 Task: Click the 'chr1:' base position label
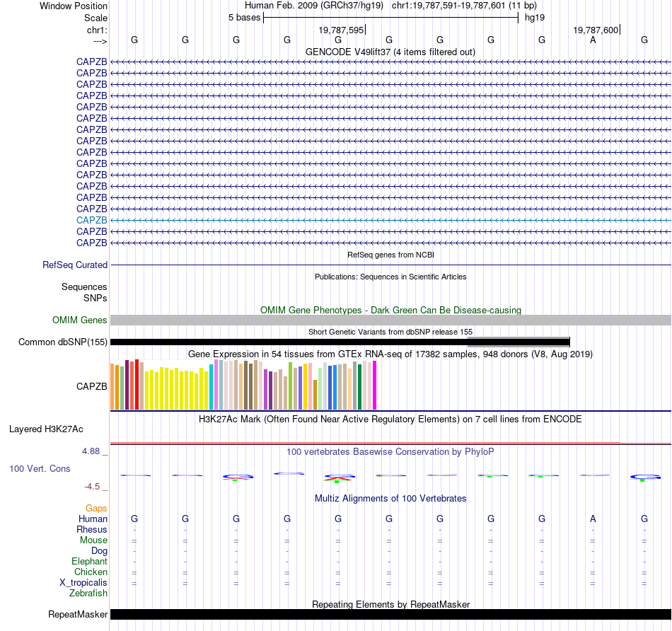tap(97, 30)
